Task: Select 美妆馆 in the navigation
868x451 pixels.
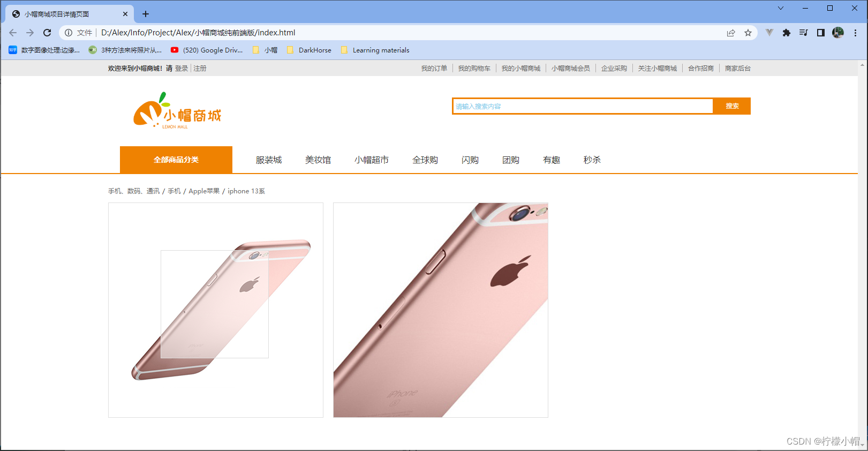Action: (x=318, y=160)
